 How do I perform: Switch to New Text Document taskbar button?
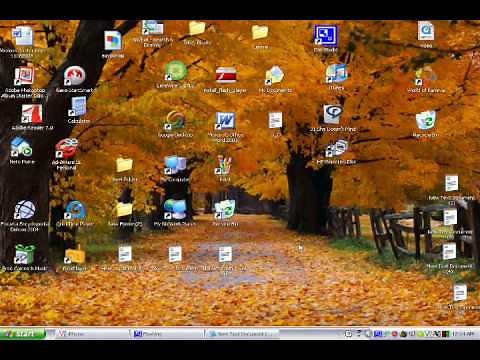241,334
